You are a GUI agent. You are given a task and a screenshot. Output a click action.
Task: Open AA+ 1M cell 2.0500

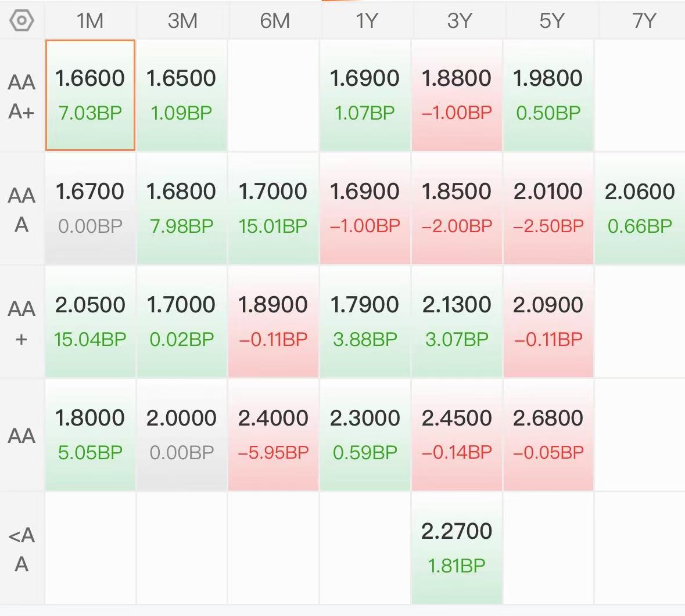pos(90,322)
